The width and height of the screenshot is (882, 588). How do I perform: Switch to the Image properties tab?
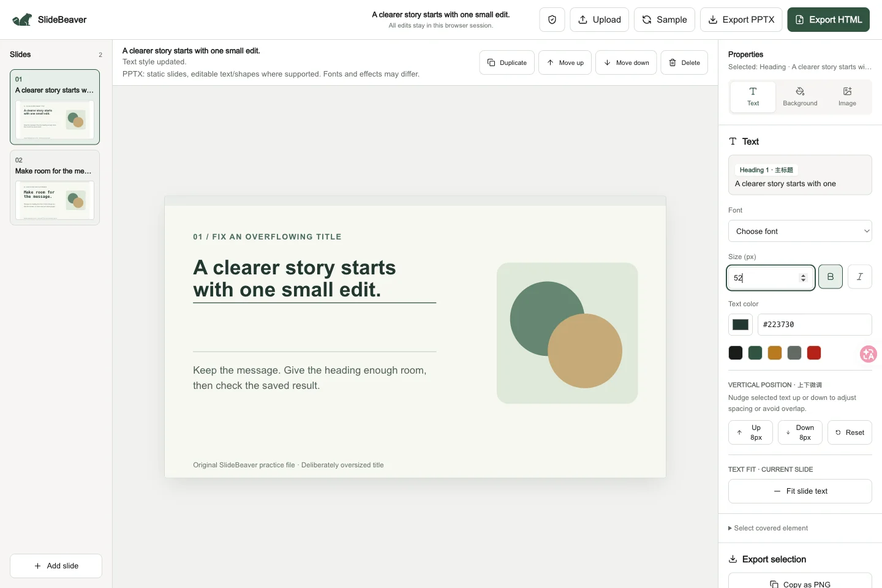847,96
